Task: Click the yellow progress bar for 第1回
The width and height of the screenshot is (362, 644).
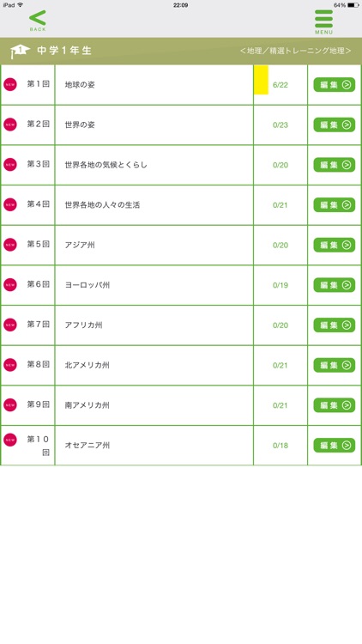Action: point(261,80)
